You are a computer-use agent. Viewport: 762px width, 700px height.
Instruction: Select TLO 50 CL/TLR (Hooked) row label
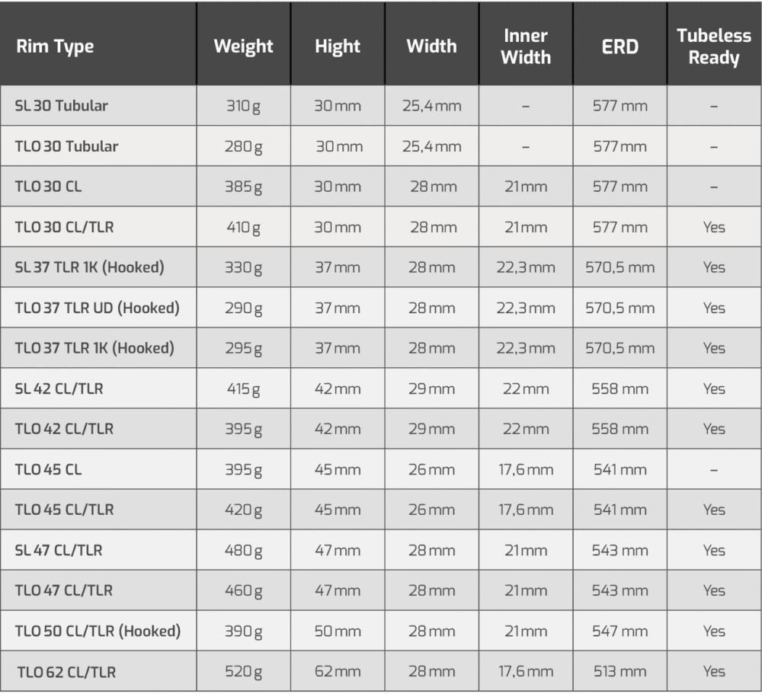98,631
